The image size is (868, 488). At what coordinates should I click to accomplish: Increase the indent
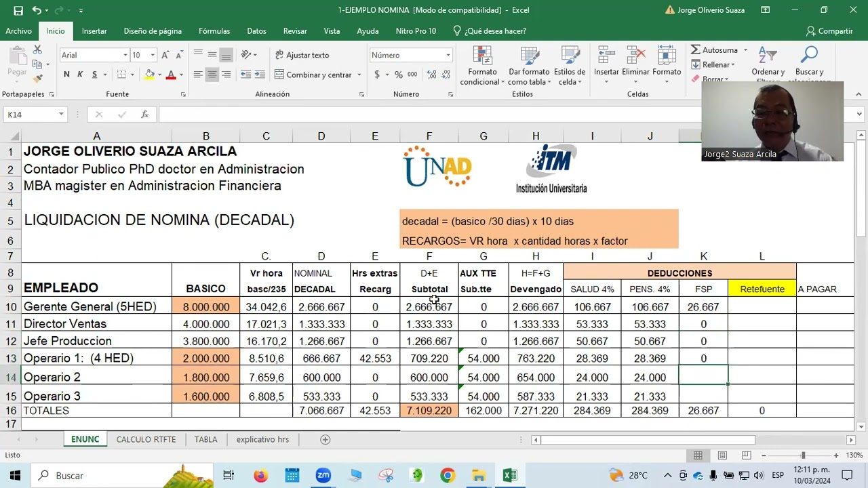(260, 75)
